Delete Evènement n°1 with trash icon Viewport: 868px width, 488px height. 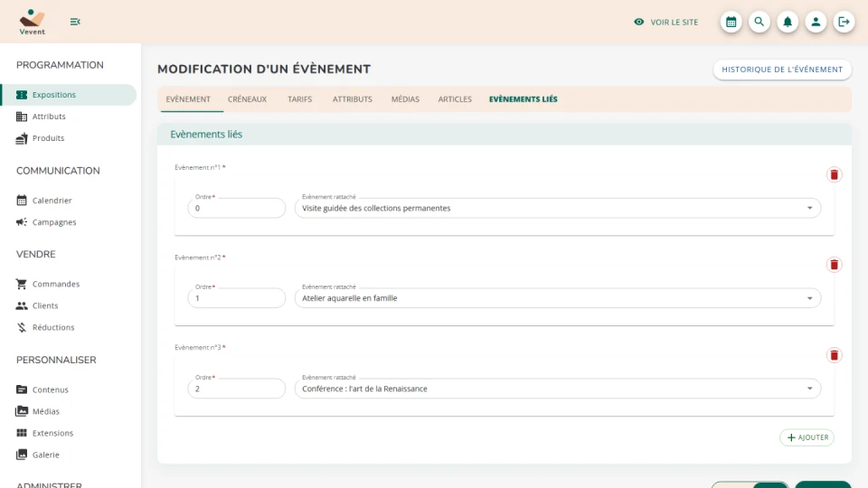[x=835, y=174]
